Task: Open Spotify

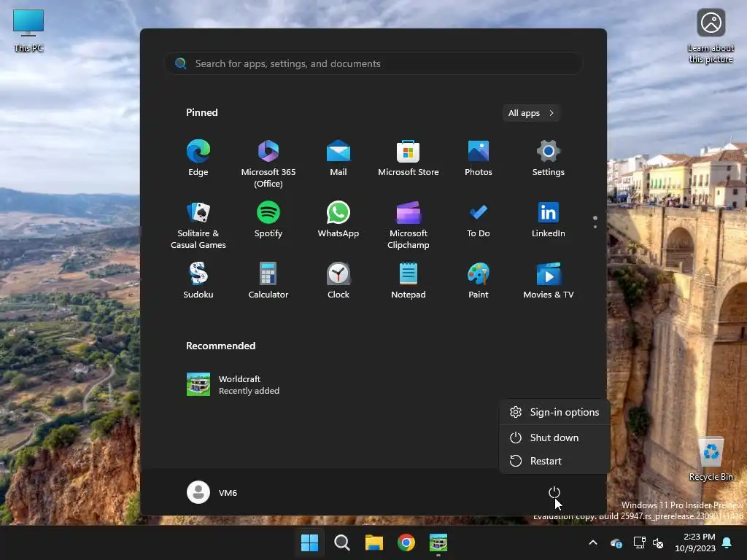Action: click(268, 220)
